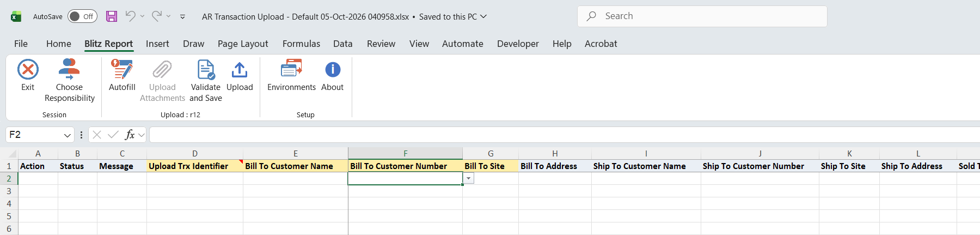This screenshot has height=235, width=980.
Task: Click the formula bar Enter checkmark
Action: tap(113, 135)
